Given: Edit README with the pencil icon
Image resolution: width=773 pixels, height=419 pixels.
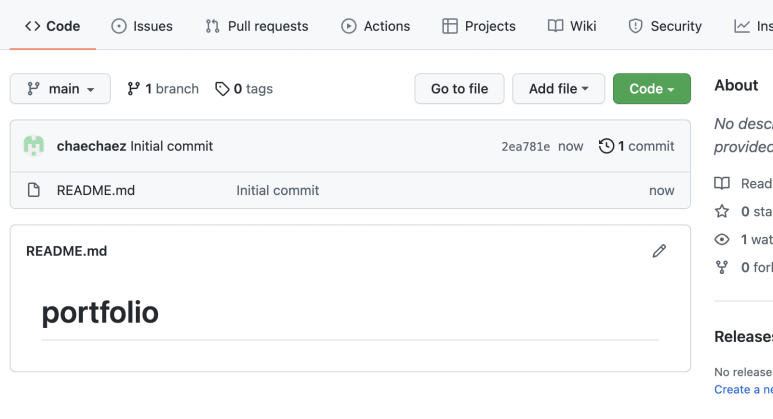Looking at the screenshot, I should point(659,251).
